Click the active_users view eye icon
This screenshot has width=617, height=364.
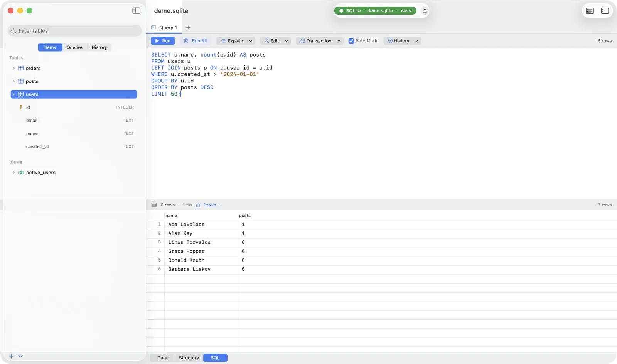click(21, 173)
